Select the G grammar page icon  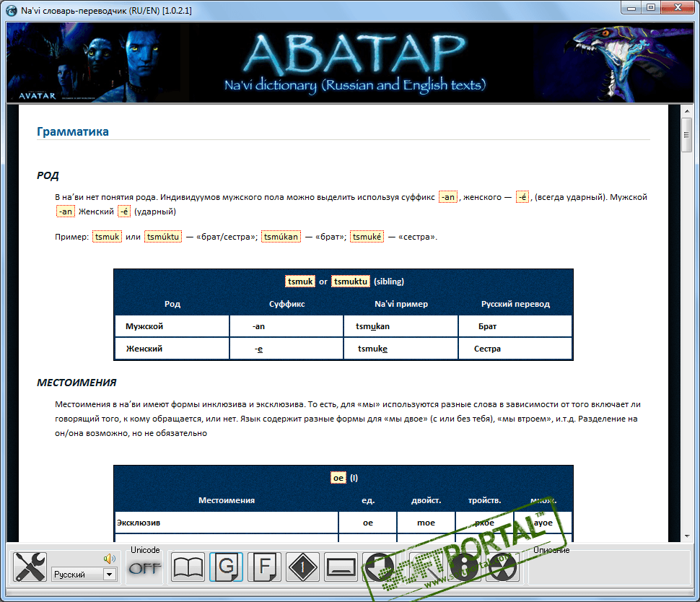[x=227, y=567]
